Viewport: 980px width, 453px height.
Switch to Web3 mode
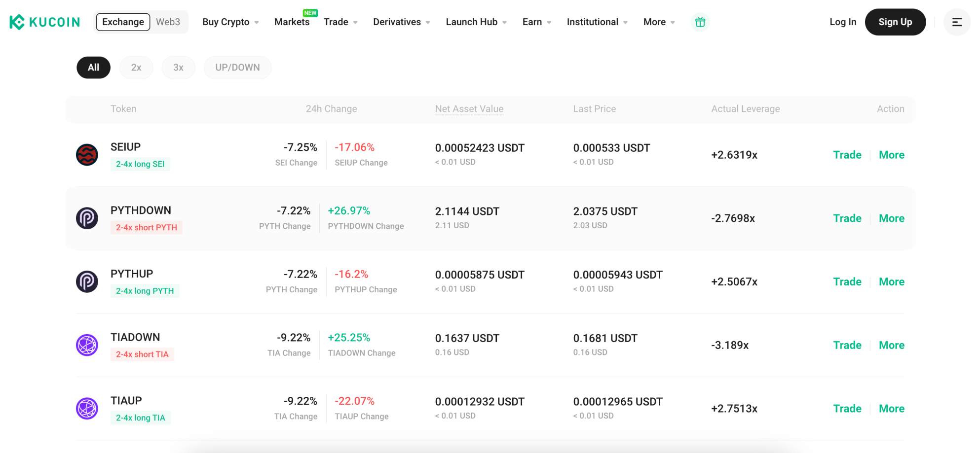coord(168,22)
